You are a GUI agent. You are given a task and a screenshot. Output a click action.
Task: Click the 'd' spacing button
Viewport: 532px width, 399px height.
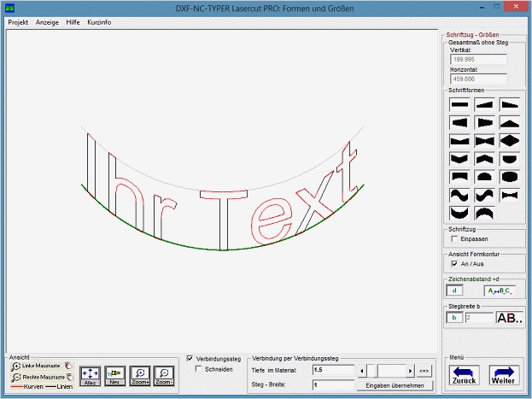[x=454, y=290]
